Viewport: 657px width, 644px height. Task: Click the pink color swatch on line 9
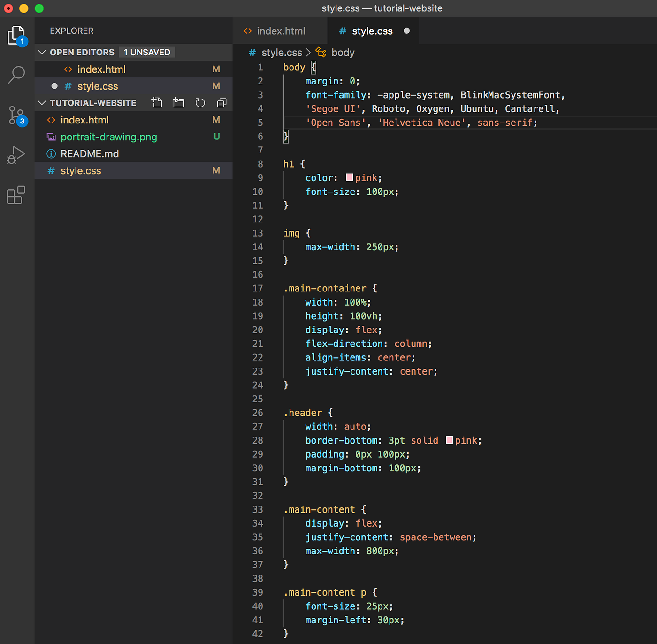[x=349, y=177]
